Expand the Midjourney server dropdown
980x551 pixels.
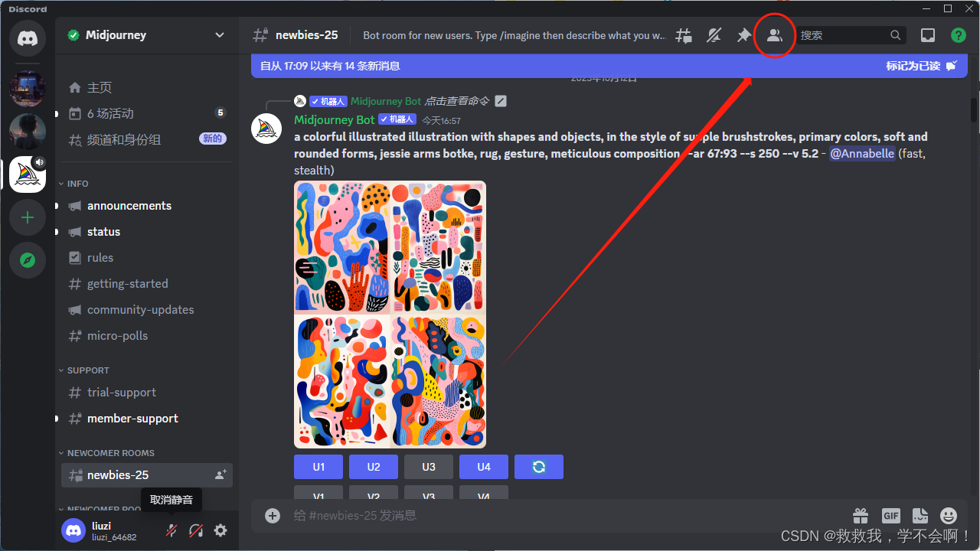point(220,35)
